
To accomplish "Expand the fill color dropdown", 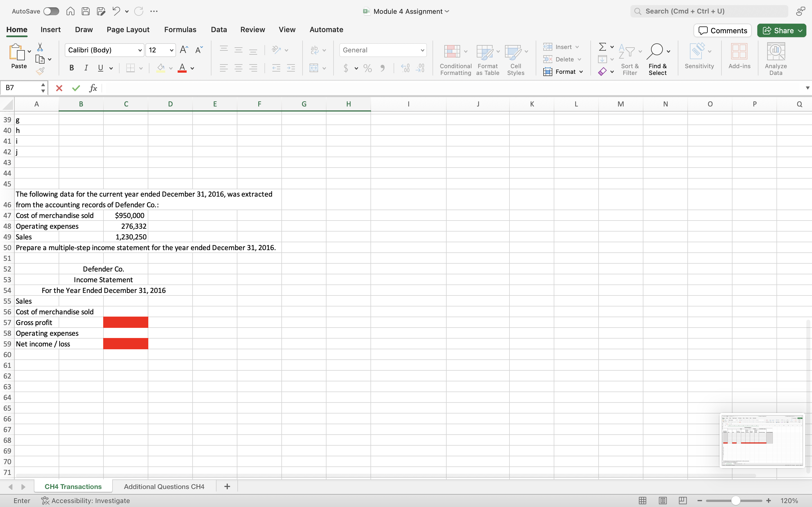I will pyautogui.click(x=171, y=68).
